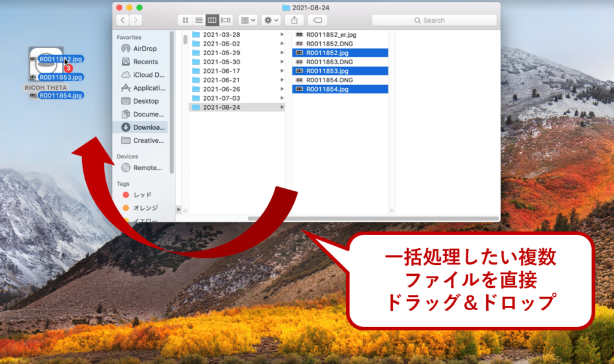Click the green zoom window button

(139, 7)
